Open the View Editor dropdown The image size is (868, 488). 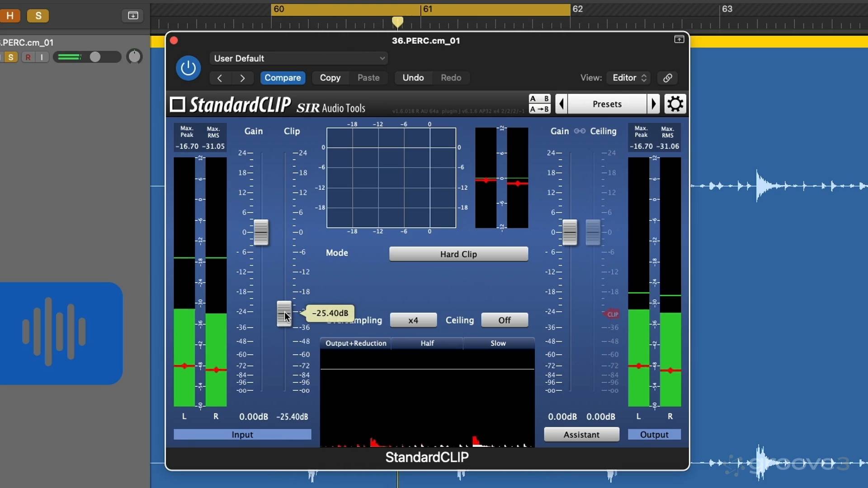[628, 78]
